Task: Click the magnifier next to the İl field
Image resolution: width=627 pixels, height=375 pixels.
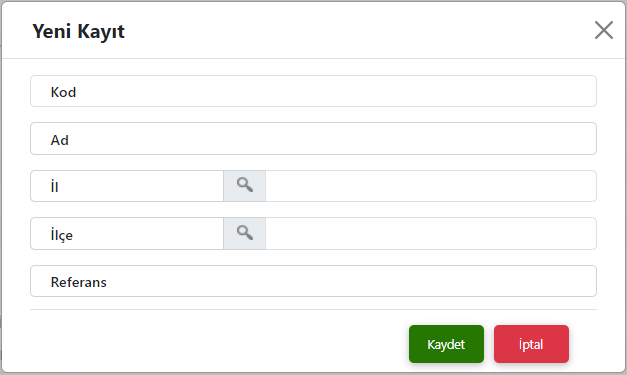Action: (244, 186)
